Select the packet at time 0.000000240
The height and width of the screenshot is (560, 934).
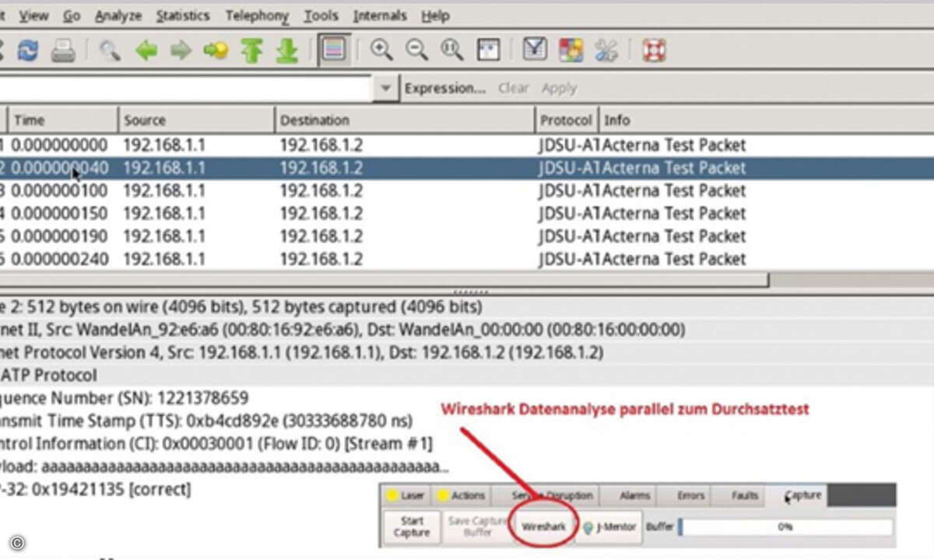click(467, 258)
